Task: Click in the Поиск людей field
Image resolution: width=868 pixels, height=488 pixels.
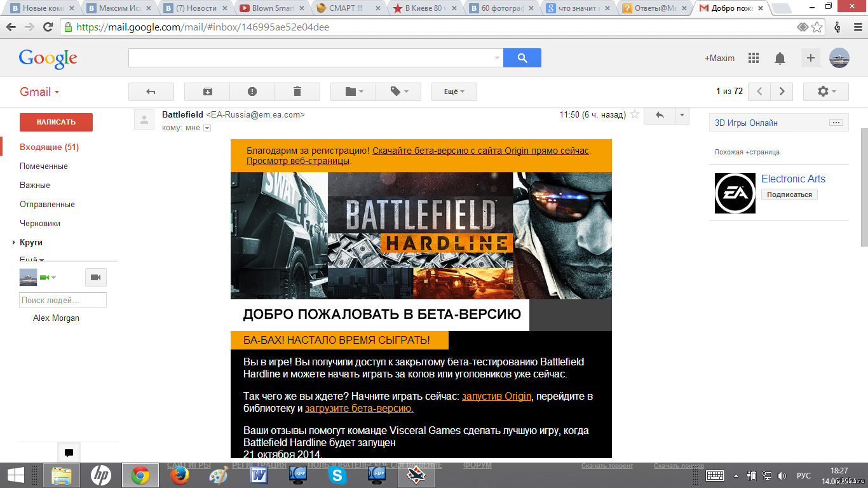Action: 62,300
